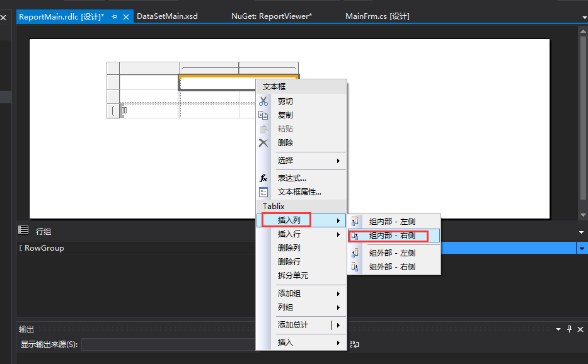This screenshot has height=364, width=588.
Task: Select 组外部 - 左侧 option
Action: tap(394, 253)
